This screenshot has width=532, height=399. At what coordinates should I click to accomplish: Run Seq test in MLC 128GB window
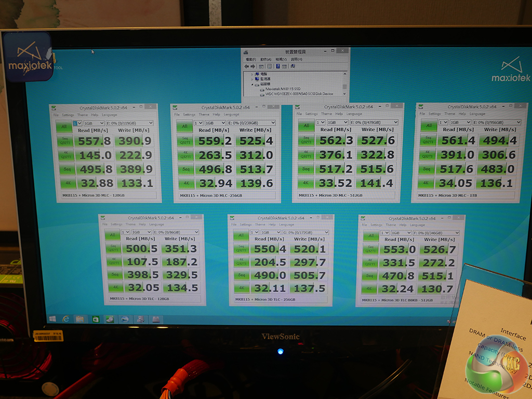point(67,169)
